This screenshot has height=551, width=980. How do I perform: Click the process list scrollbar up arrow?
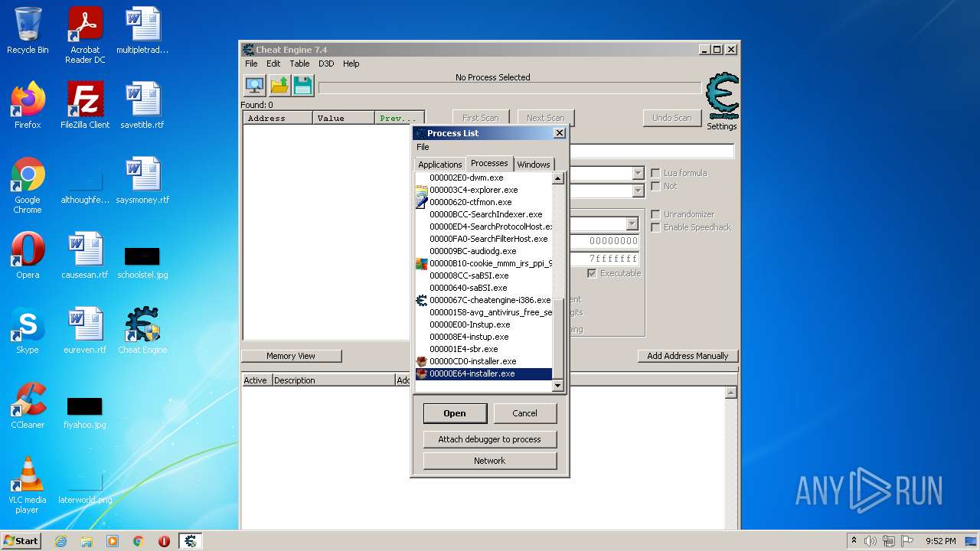pyautogui.click(x=558, y=178)
